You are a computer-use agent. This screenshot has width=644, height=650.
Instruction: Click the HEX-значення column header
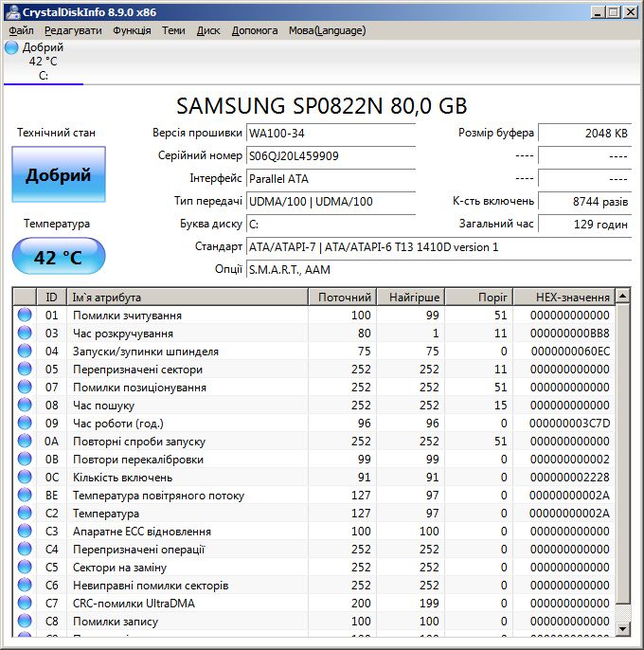tap(564, 298)
